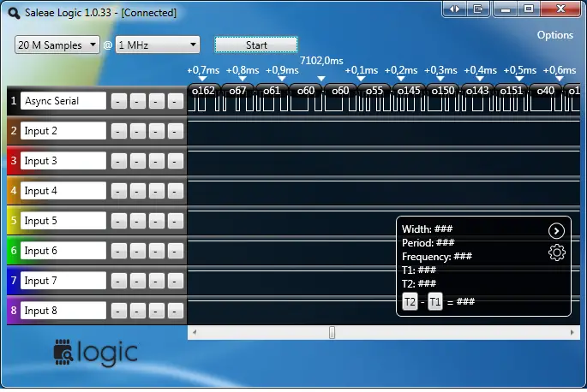This screenshot has height=392, width=587.
Task: Edit the Input 8 channel name field
Action: click(63, 310)
